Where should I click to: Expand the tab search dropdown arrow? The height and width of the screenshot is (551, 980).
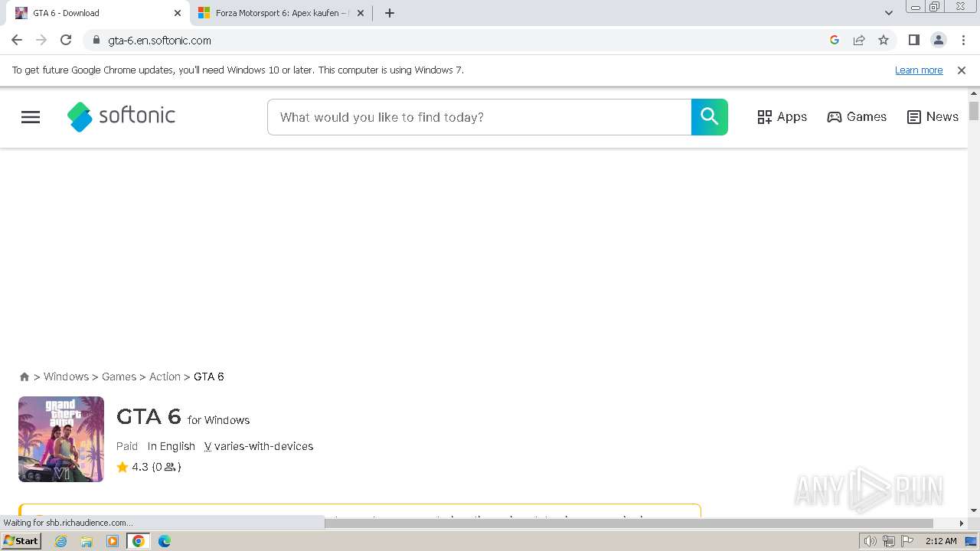[x=889, y=13]
